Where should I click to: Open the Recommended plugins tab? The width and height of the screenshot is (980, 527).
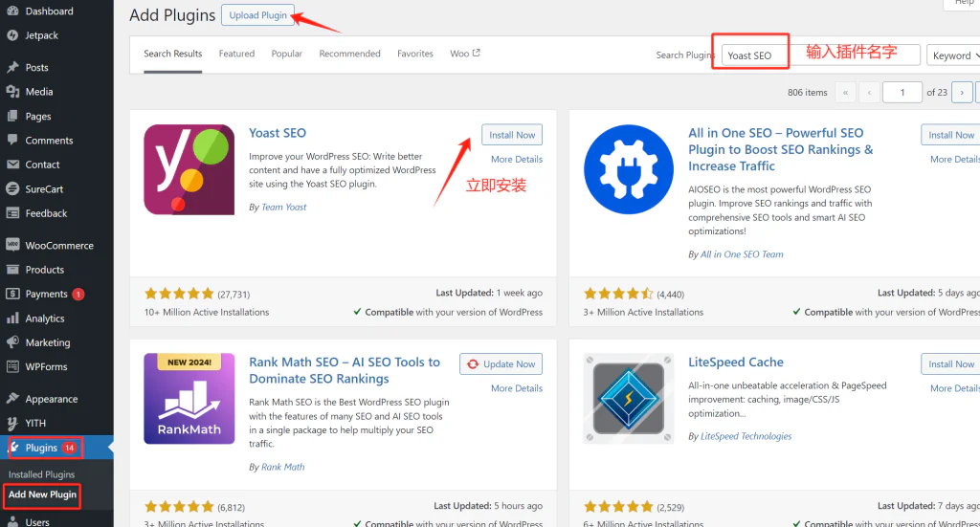[349, 54]
